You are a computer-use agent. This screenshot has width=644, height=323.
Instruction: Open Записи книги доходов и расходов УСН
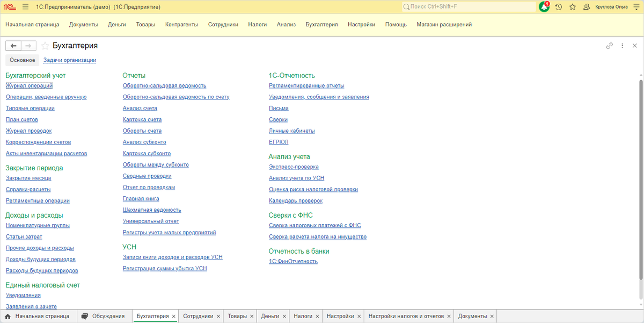(x=173, y=257)
